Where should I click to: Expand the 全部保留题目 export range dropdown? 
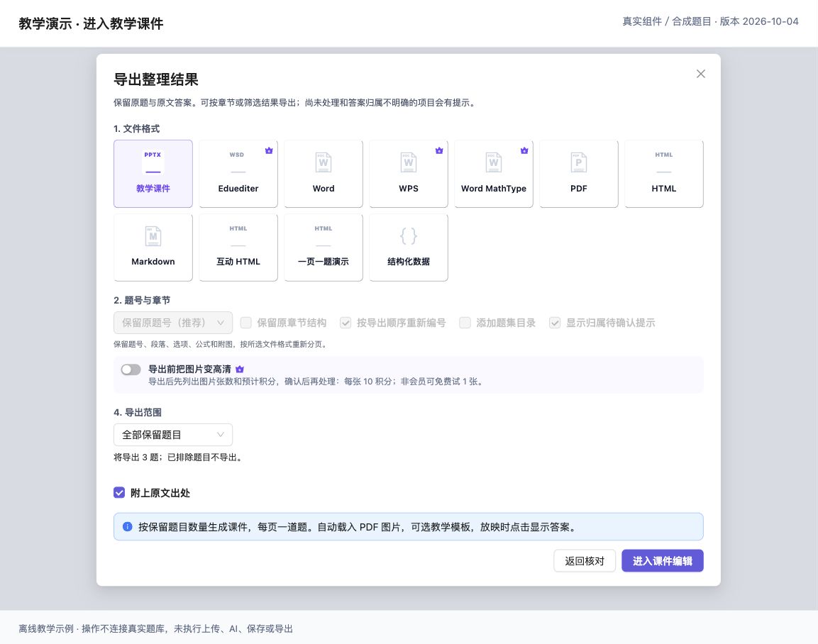point(173,435)
